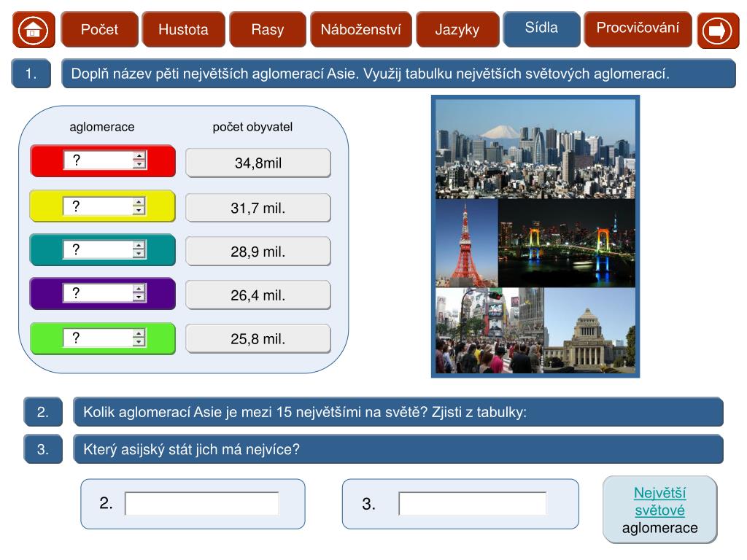Screen dimensions: 747x560
Task: Click down arrow of the red row stepper
Action: [139, 165]
